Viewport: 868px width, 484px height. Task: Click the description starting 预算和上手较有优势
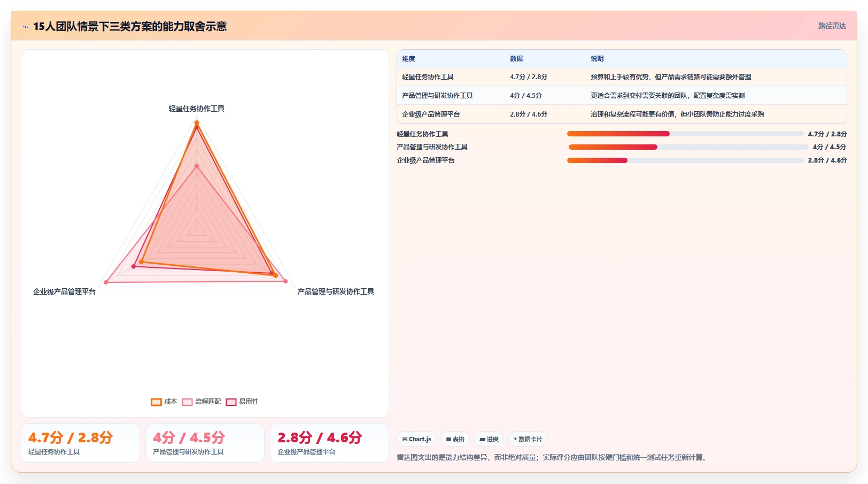click(x=671, y=77)
